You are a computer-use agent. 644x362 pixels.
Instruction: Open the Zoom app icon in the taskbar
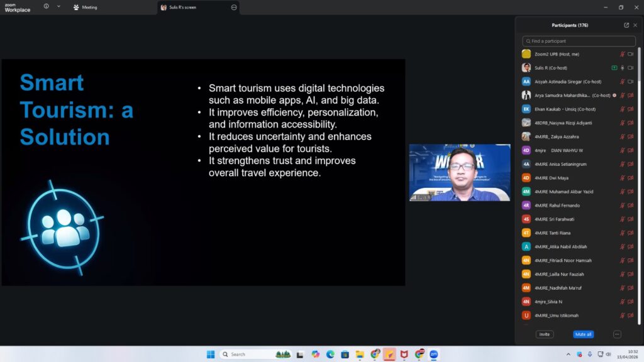433,354
